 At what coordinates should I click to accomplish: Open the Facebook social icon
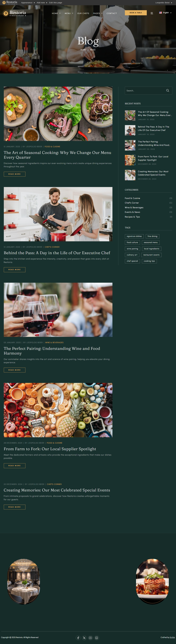click(78, 638)
